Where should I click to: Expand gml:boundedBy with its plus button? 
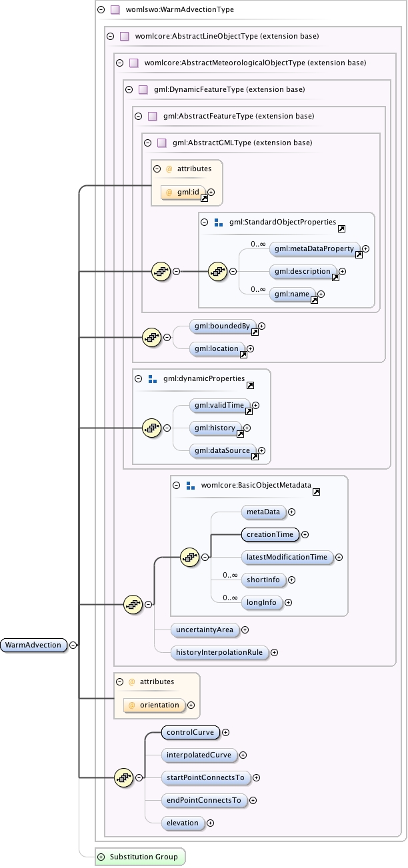pos(261,326)
